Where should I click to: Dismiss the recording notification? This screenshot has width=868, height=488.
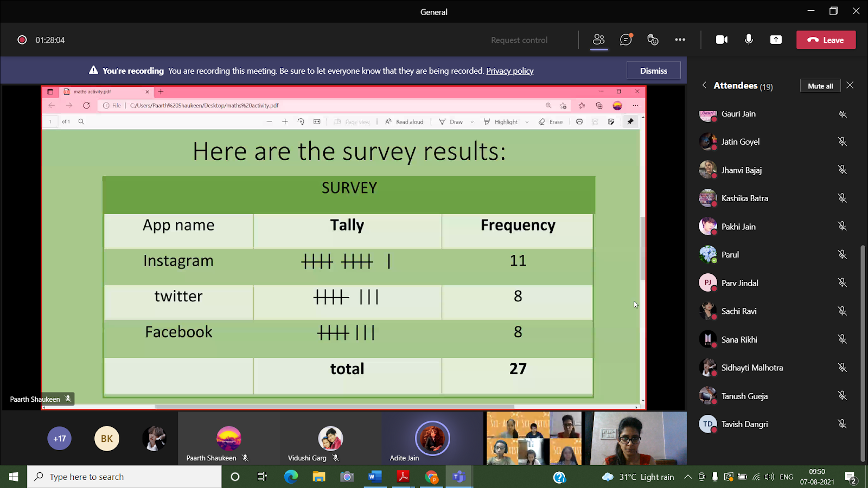coord(653,70)
